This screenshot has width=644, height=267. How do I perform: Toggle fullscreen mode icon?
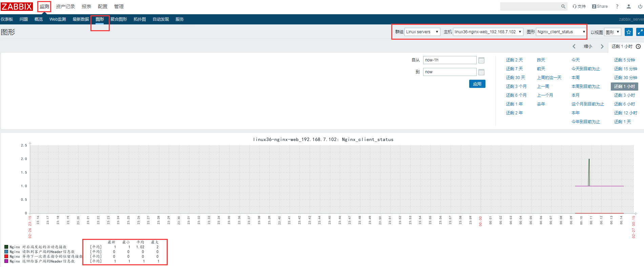[x=640, y=32]
